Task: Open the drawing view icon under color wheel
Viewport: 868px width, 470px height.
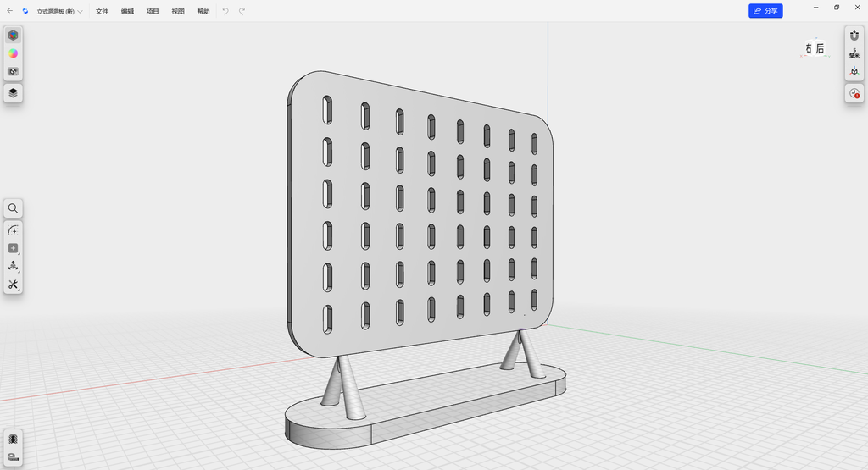Action: point(14,71)
